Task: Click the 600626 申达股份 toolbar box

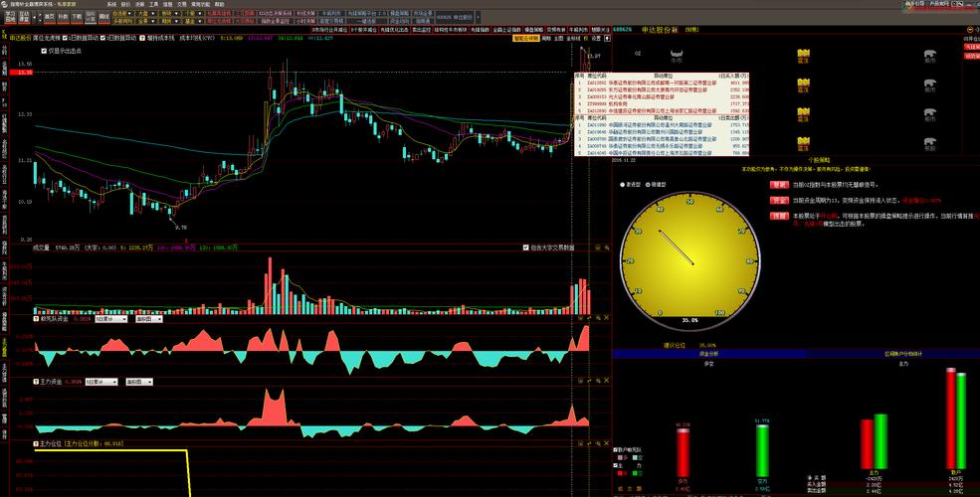Action: pyautogui.click(x=455, y=17)
